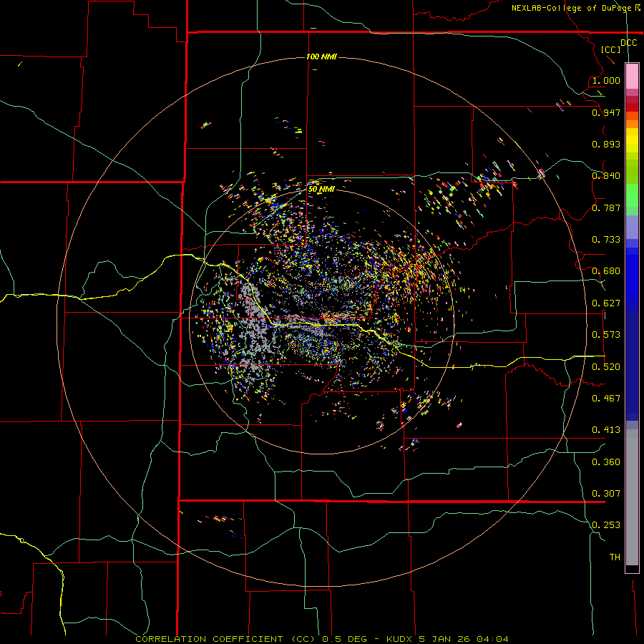Click the CORRELATION COEFFICIENT (CC) caption text

click(x=225, y=639)
